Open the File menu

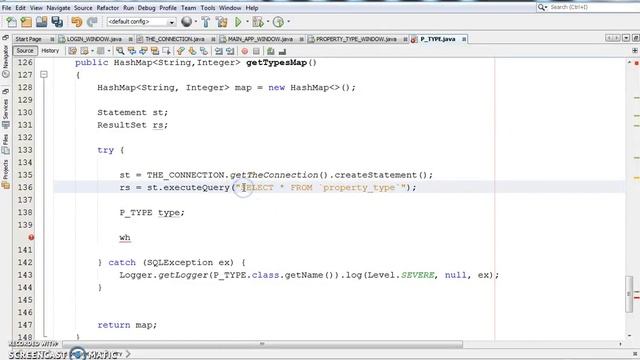7,8
